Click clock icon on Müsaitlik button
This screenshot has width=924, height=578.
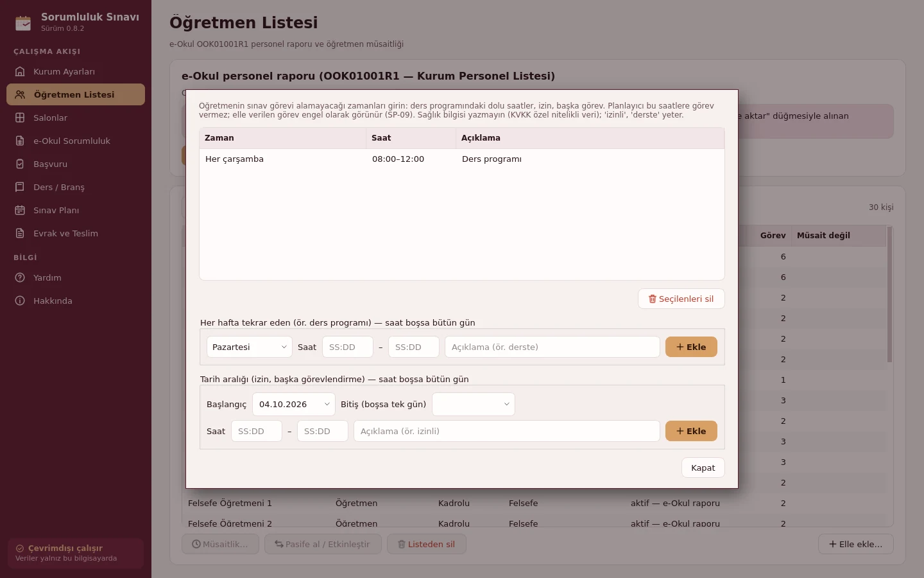pyautogui.click(x=196, y=544)
